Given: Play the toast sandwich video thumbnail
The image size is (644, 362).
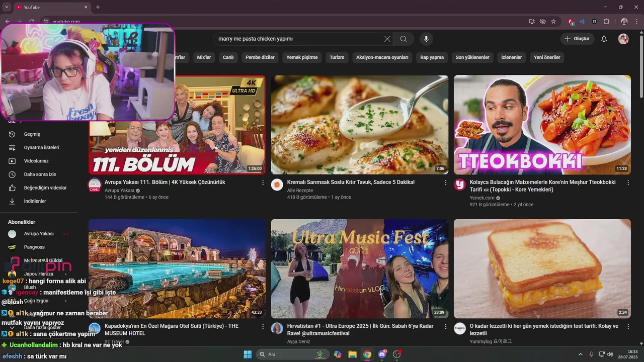Looking at the screenshot, I should (542, 268).
